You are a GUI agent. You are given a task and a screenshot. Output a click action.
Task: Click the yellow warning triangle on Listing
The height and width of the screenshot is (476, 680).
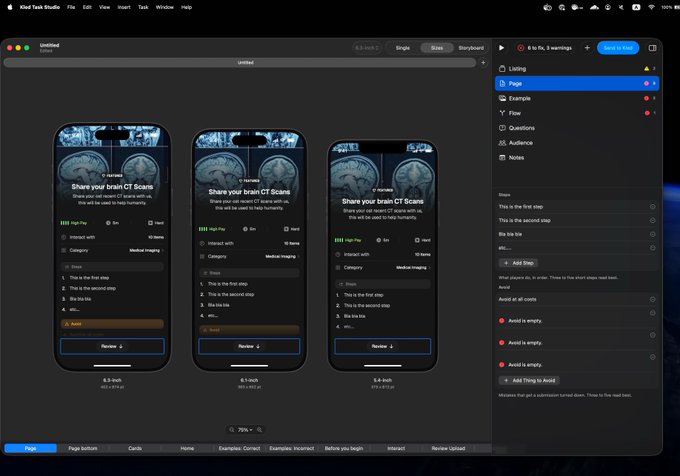[646, 68]
